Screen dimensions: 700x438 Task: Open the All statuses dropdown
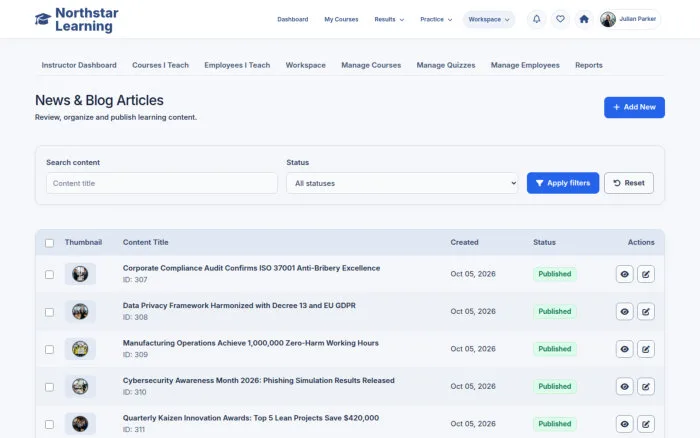[402, 183]
